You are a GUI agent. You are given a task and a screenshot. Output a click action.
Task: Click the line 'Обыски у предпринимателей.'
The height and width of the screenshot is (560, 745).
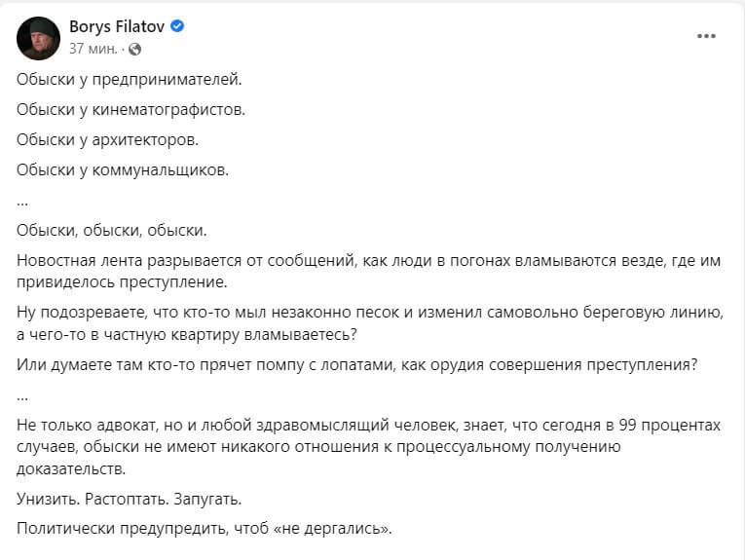tap(130, 79)
